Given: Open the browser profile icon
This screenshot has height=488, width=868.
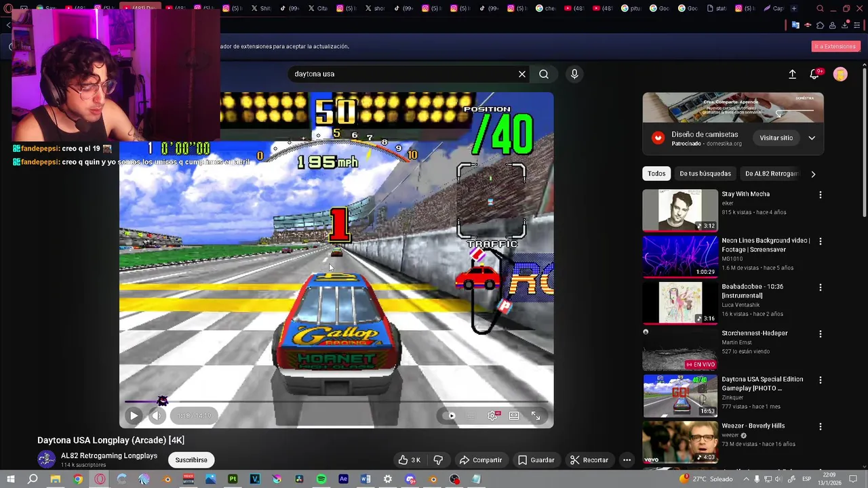Looking at the screenshot, I should tap(833, 25).
